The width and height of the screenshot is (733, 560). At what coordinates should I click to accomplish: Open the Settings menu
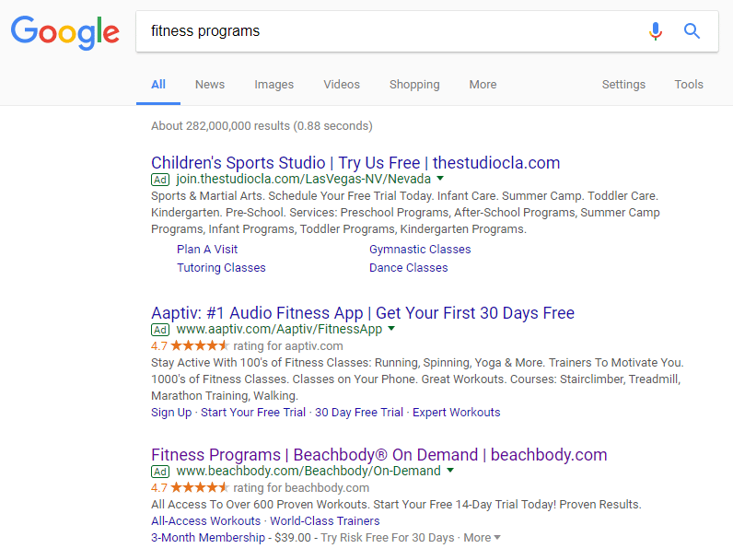(623, 85)
